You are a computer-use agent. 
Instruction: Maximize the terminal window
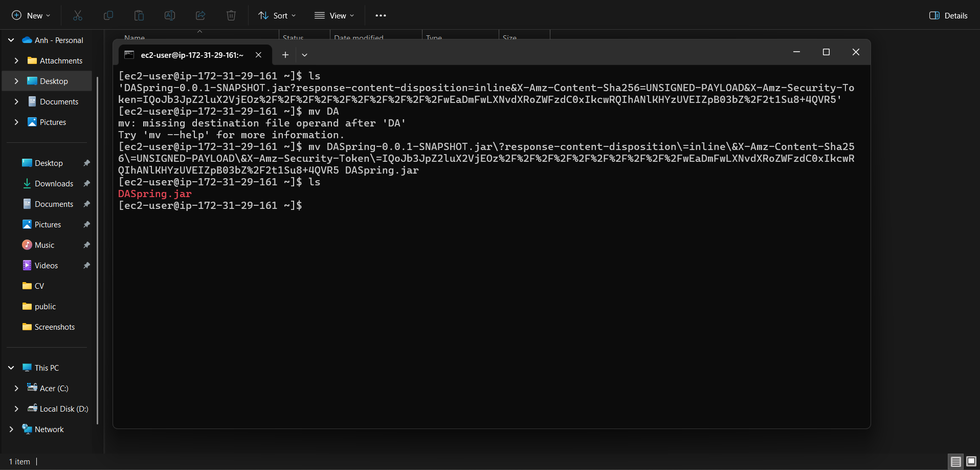(x=826, y=52)
